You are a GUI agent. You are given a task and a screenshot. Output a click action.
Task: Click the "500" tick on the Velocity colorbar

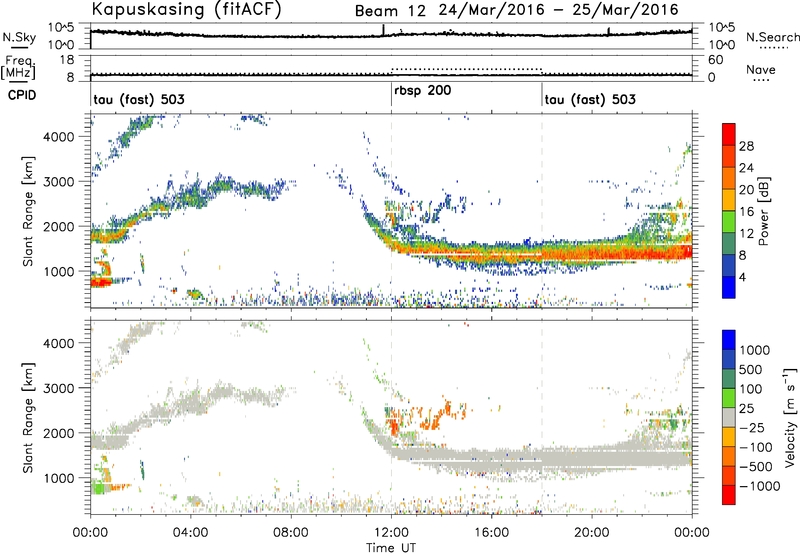coord(751,369)
